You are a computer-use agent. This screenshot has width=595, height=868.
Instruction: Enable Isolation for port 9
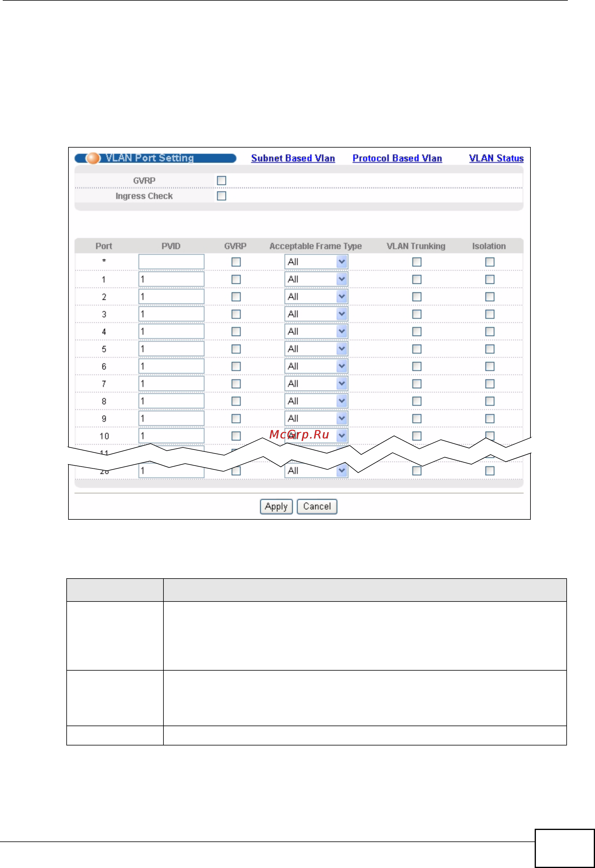point(490,418)
